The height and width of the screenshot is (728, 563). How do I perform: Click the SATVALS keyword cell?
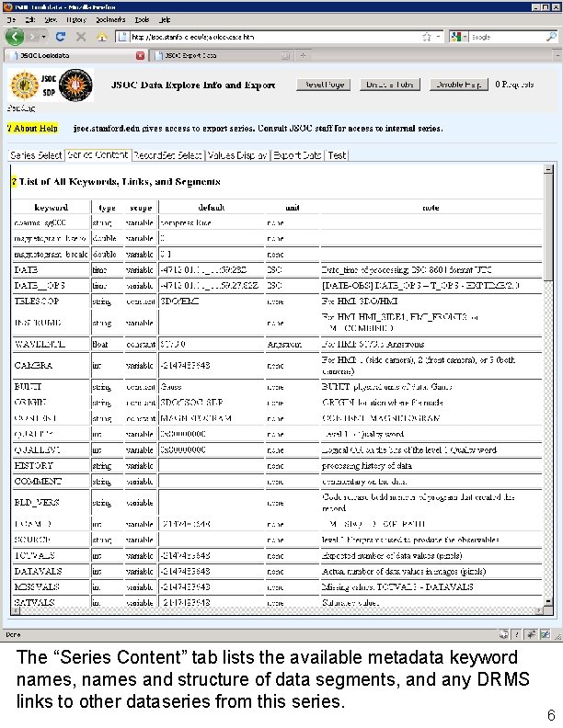point(52,602)
